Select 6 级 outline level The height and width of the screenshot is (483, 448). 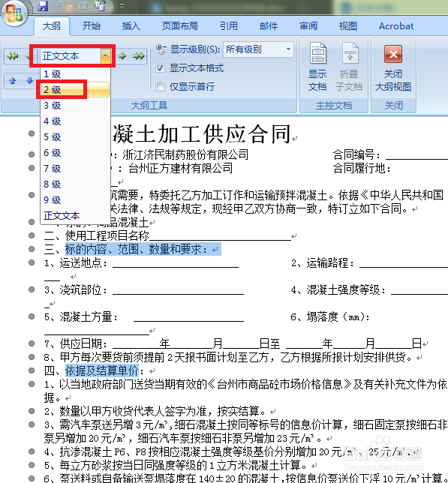76,152
